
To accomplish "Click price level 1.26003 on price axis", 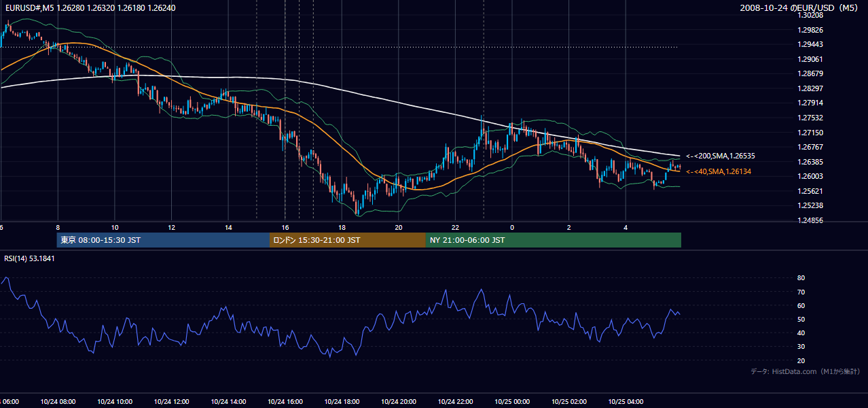I will 810,176.
